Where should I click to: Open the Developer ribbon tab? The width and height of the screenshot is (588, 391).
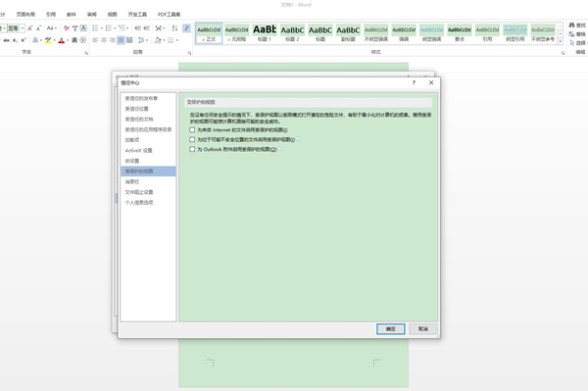[x=137, y=15]
